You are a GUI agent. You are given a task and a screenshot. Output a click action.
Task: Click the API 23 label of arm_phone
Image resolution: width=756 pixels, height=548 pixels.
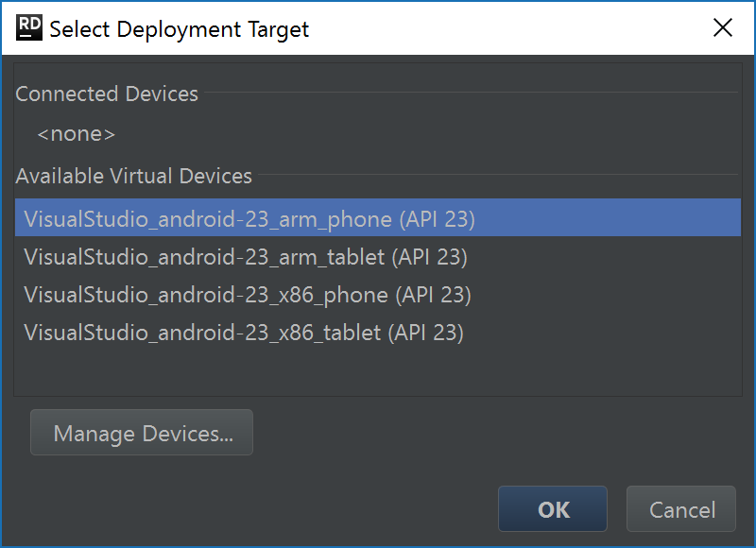(437, 219)
